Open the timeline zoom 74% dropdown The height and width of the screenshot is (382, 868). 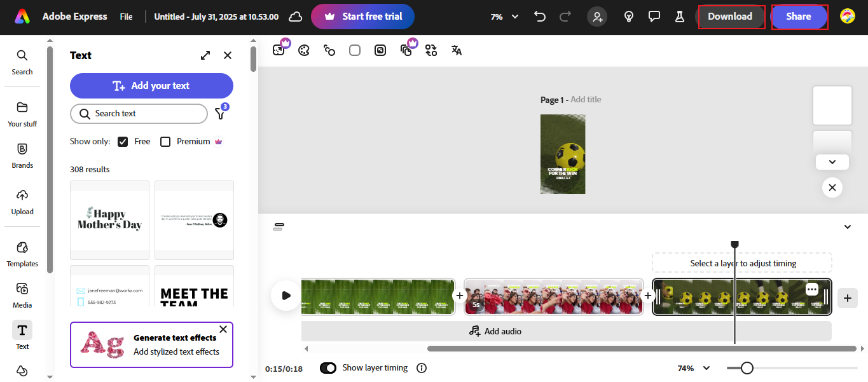coord(692,368)
